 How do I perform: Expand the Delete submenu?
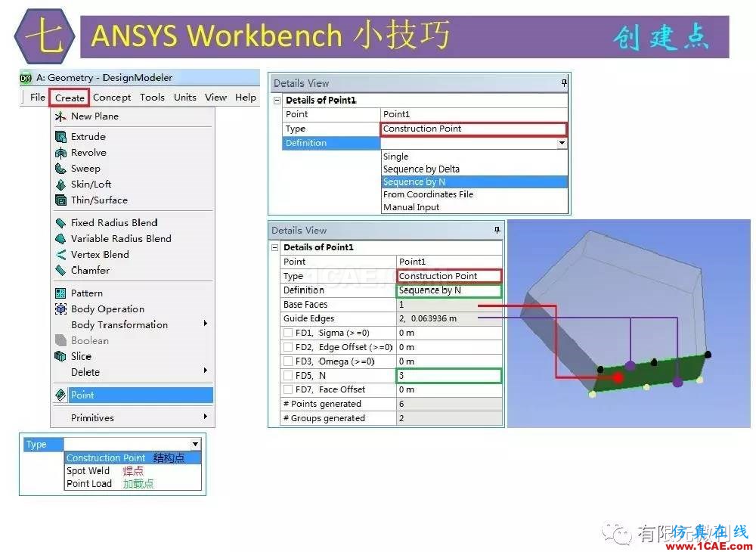pyautogui.click(x=206, y=371)
